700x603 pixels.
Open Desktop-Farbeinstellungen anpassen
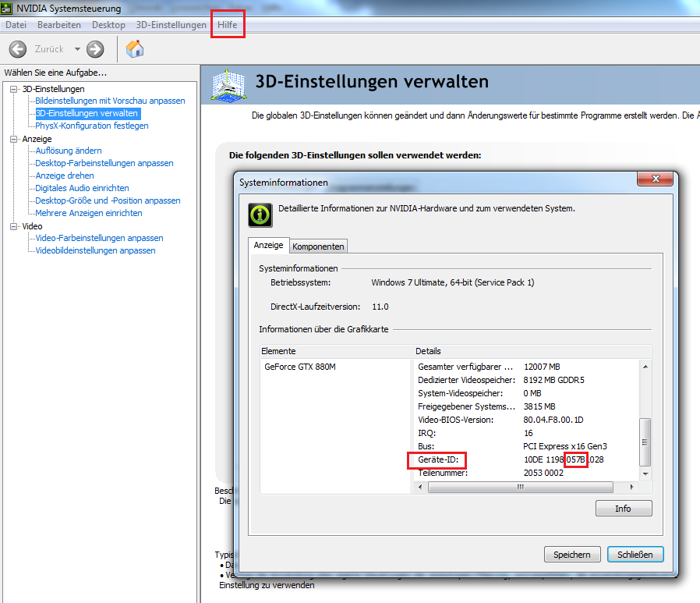104,164
